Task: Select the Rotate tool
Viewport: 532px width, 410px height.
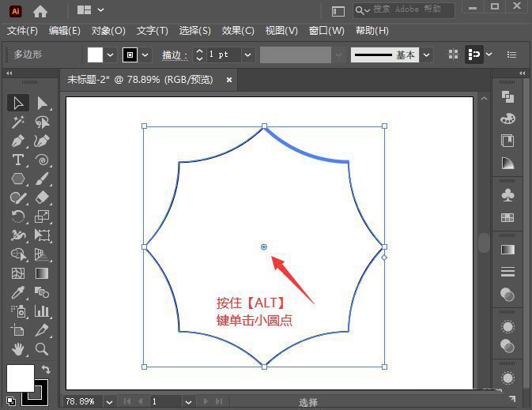Action: (18, 216)
